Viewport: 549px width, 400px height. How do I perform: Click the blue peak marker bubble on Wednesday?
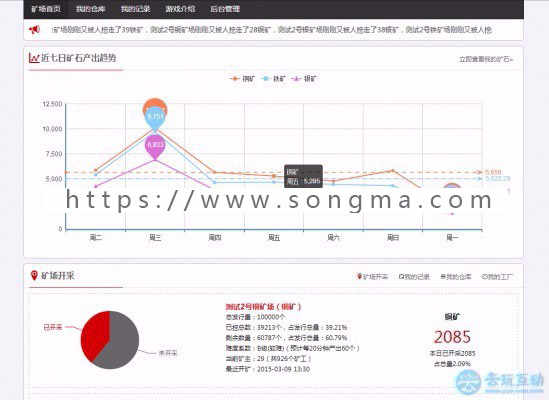155,118
